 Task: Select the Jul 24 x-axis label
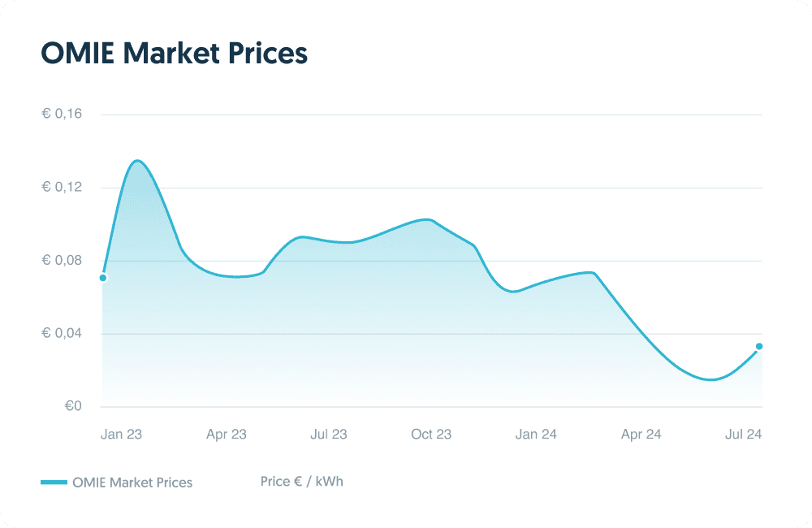click(743, 435)
